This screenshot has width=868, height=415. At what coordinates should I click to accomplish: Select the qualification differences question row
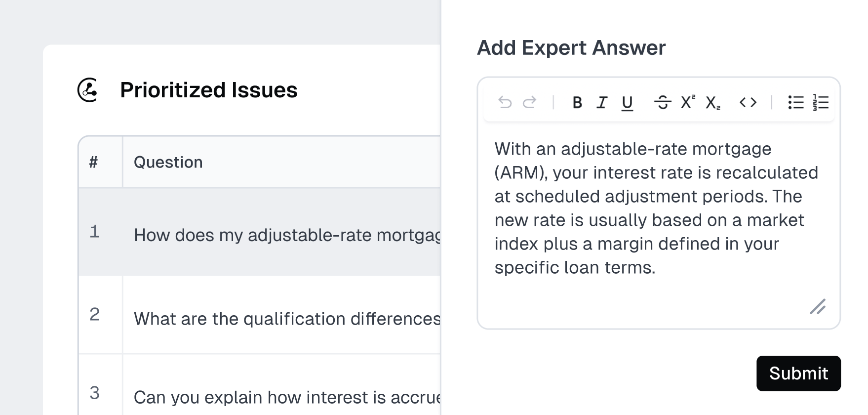click(x=286, y=318)
